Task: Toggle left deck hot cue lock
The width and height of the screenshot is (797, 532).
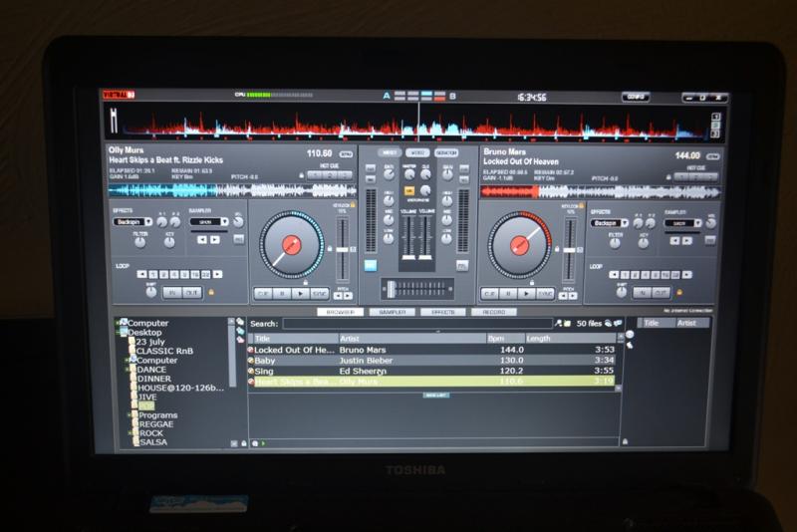Action: tap(302, 175)
